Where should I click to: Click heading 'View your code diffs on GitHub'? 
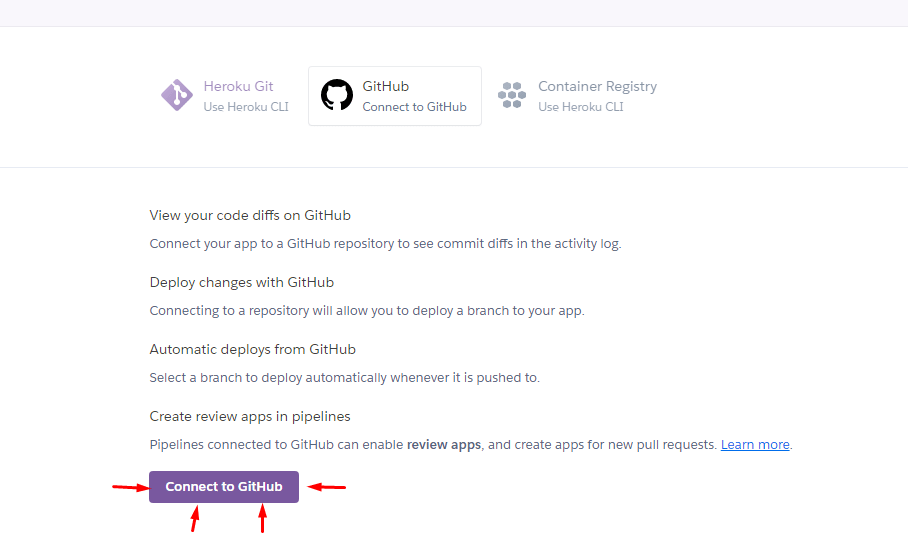(x=250, y=215)
